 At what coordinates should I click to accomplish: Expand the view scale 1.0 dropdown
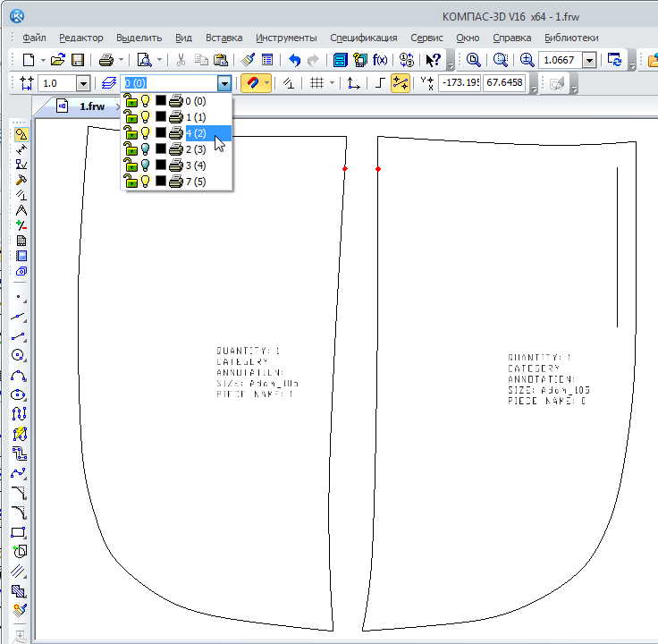pyautogui.click(x=83, y=83)
